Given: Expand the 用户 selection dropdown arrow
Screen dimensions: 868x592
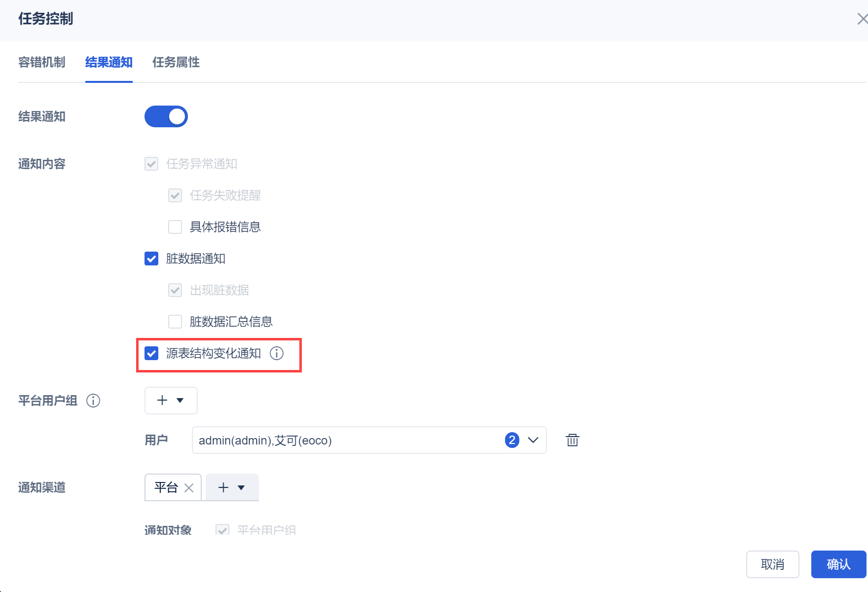Looking at the screenshot, I should 533,440.
